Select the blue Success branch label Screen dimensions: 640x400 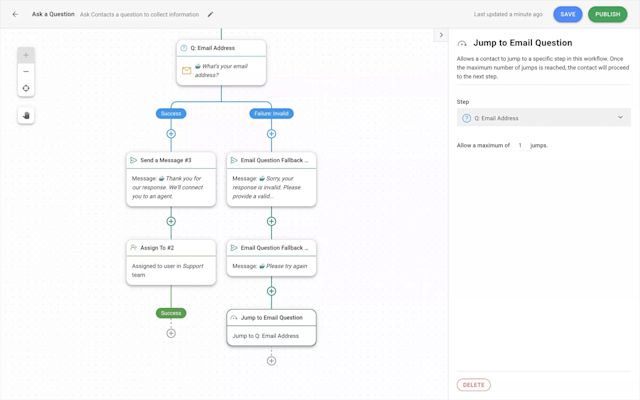pos(171,113)
